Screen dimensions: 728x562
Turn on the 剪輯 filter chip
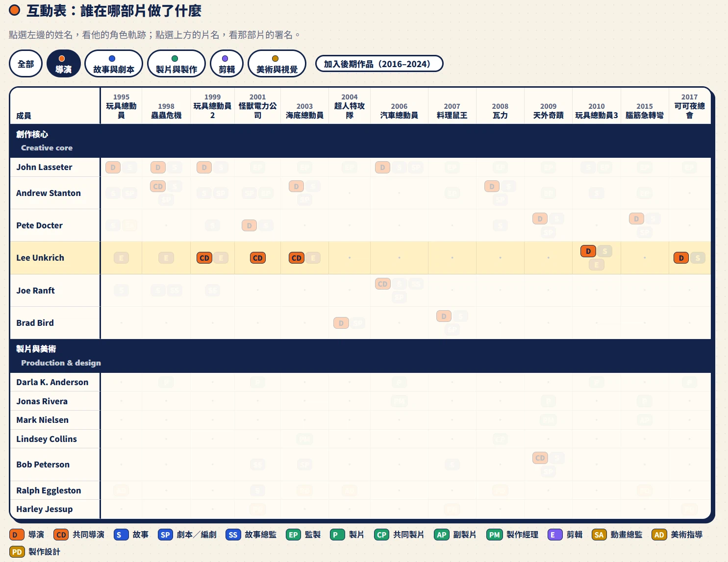(x=227, y=64)
